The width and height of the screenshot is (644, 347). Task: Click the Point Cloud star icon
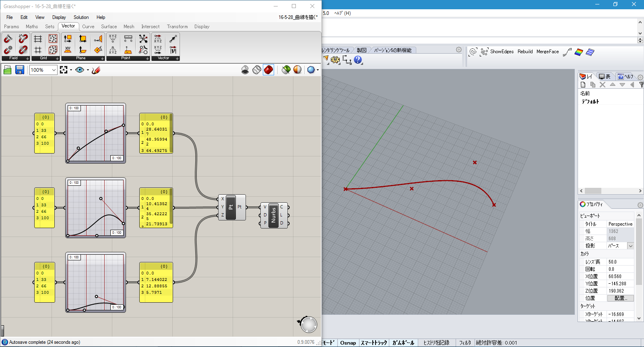tap(143, 39)
